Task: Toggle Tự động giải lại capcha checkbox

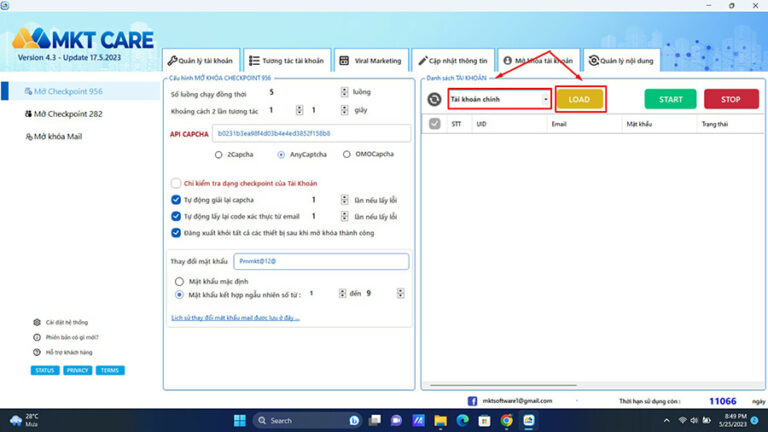Action: [x=176, y=200]
